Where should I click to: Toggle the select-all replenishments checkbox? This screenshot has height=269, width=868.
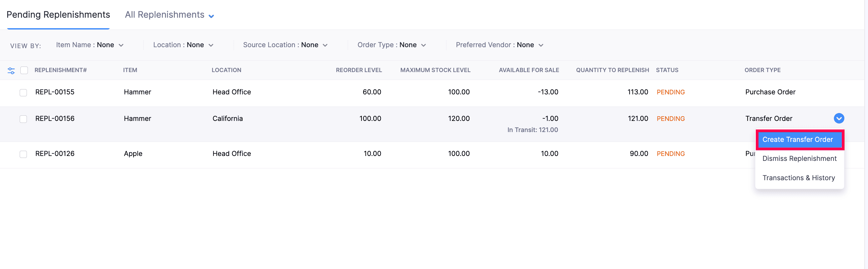[24, 70]
